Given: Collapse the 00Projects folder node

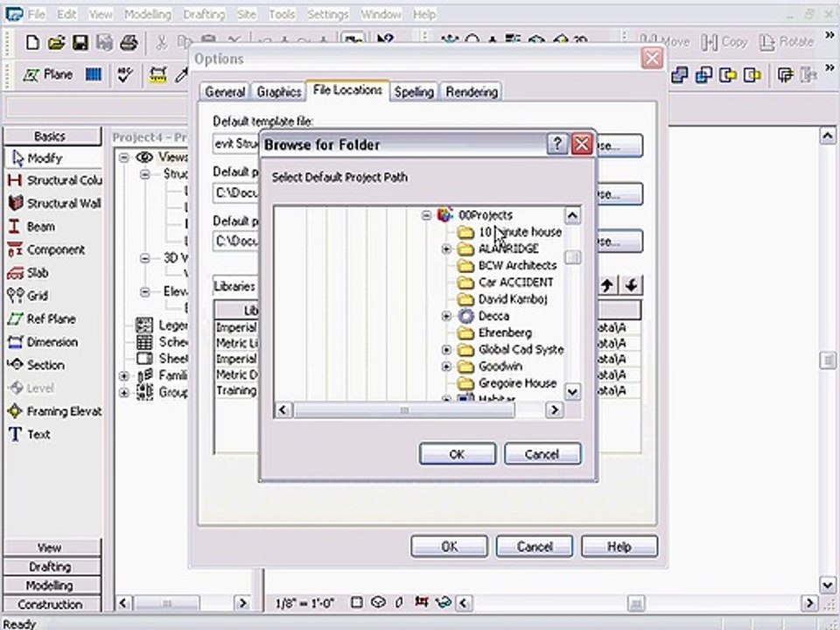Looking at the screenshot, I should (x=426, y=215).
